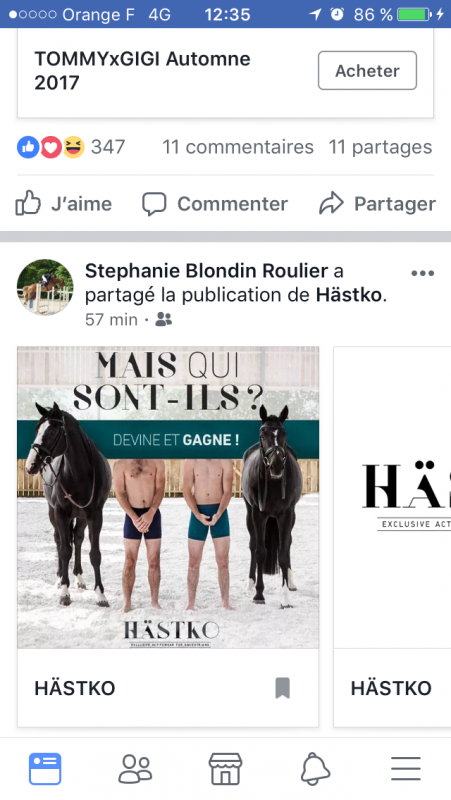The image size is (451, 800).
Task: Open the 11 commentaires link
Action: click(238, 147)
